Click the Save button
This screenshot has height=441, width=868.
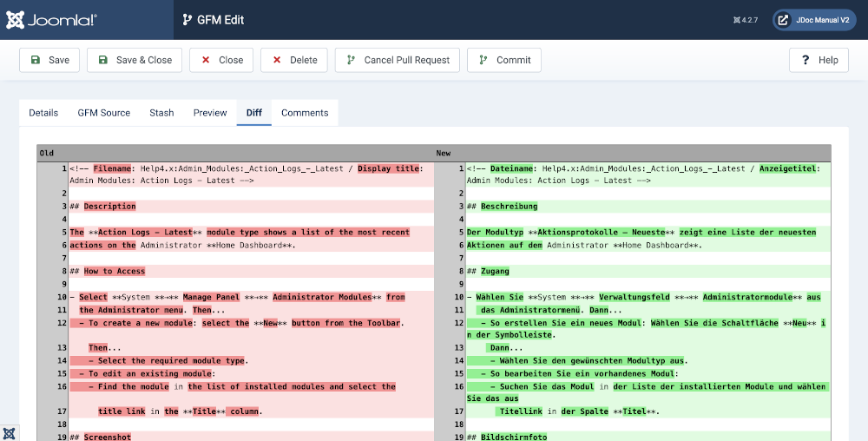tap(49, 60)
